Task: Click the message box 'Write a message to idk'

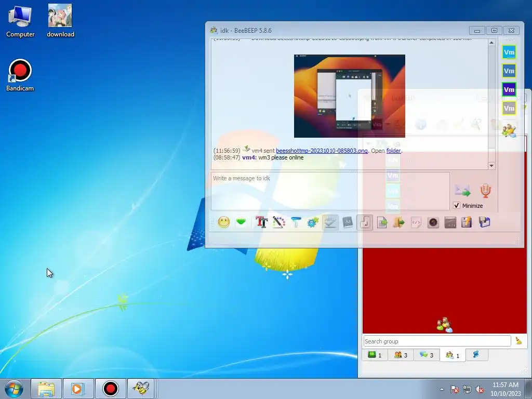Action: [x=330, y=191]
